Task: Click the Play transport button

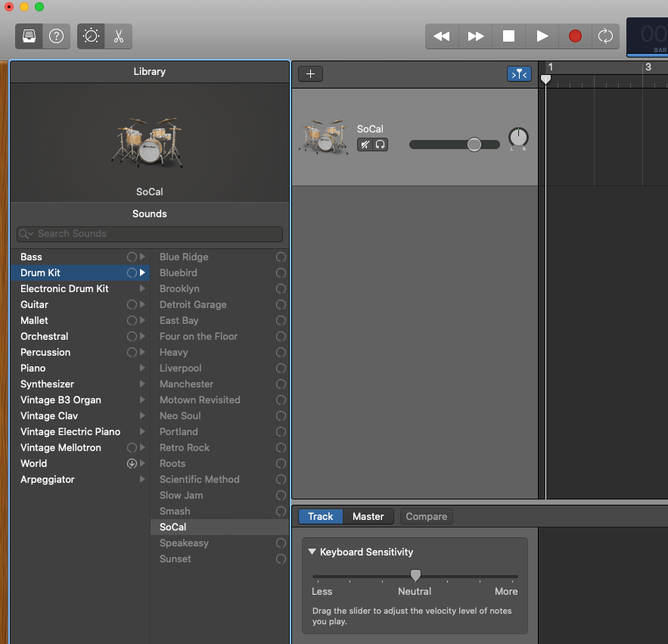Action: point(542,36)
